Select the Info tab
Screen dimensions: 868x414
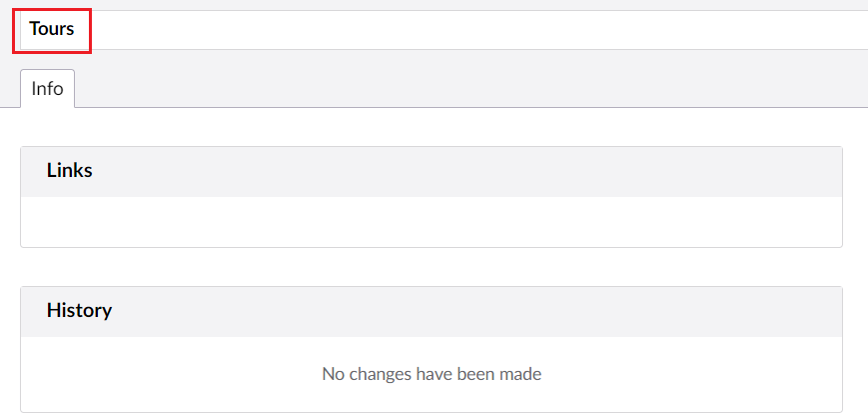click(47, 88)
